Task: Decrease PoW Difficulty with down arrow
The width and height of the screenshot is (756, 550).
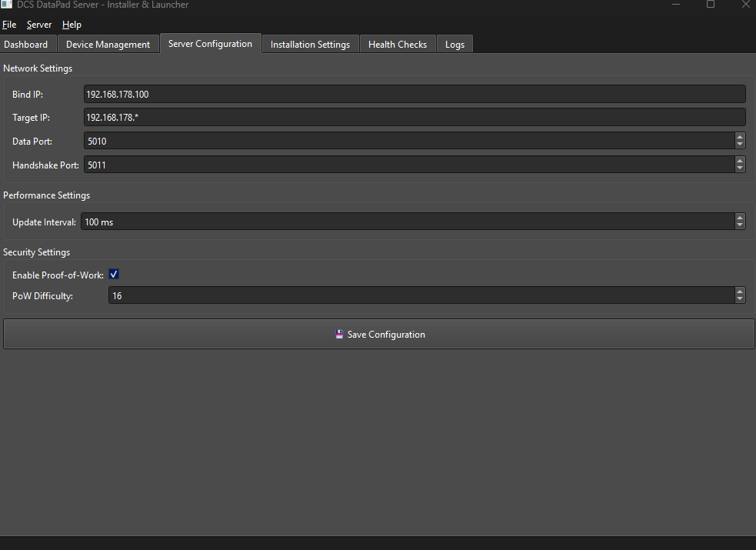Action: click(x=740, y=299)
